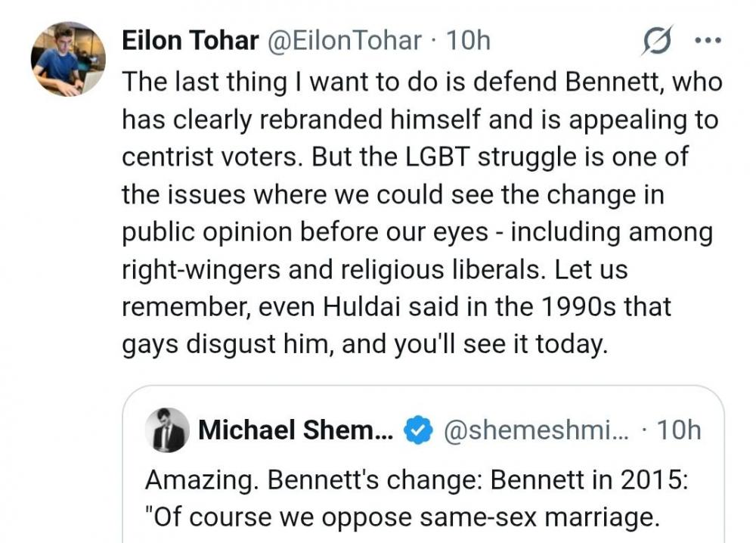This screenshot has height=543, width=756.
Task: Click the blue verified badge
Action: click(417, 431)
